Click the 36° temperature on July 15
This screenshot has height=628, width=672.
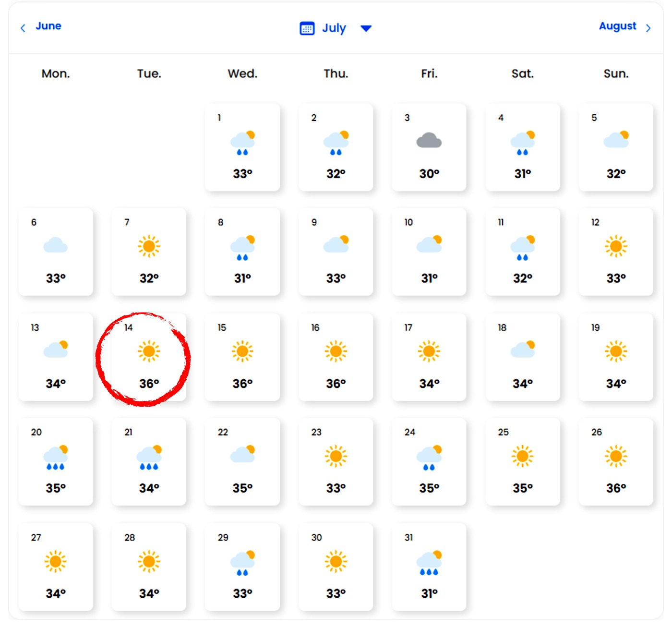242,383
